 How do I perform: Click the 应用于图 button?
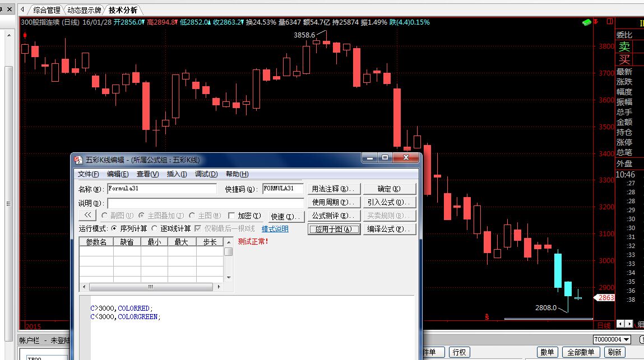334,229
